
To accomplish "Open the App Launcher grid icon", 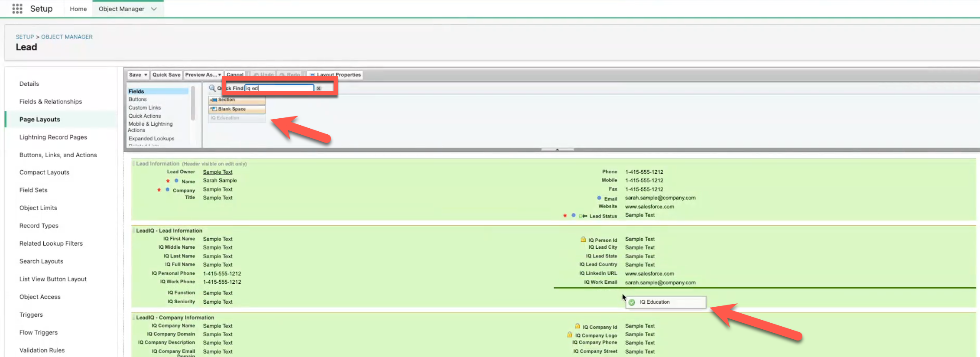I will tap(17, 9).
